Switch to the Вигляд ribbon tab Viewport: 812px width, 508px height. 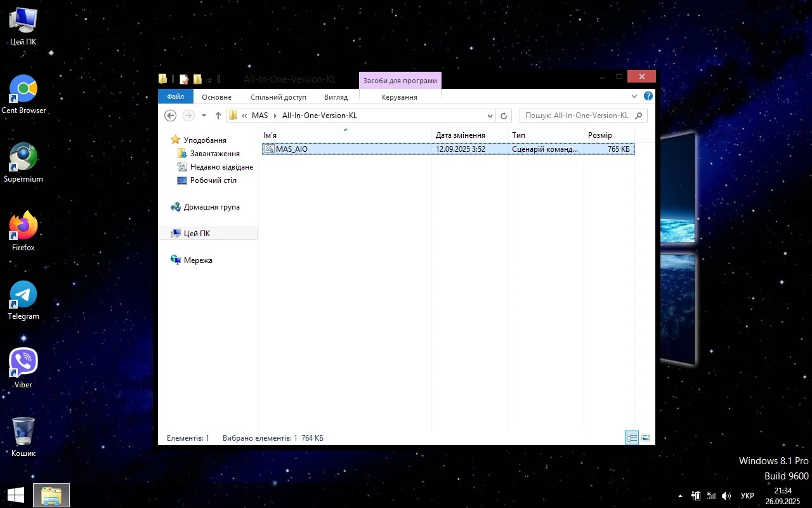336,97
